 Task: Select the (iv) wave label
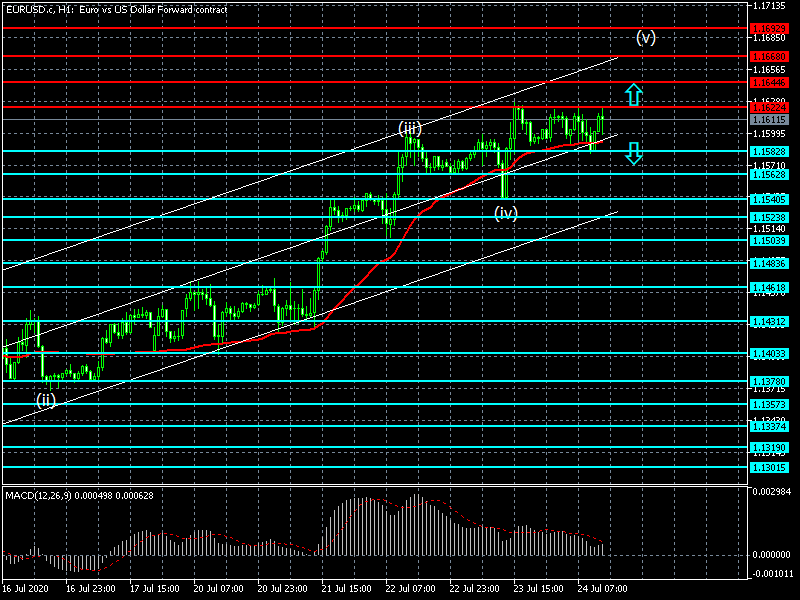tap(506, 212)
